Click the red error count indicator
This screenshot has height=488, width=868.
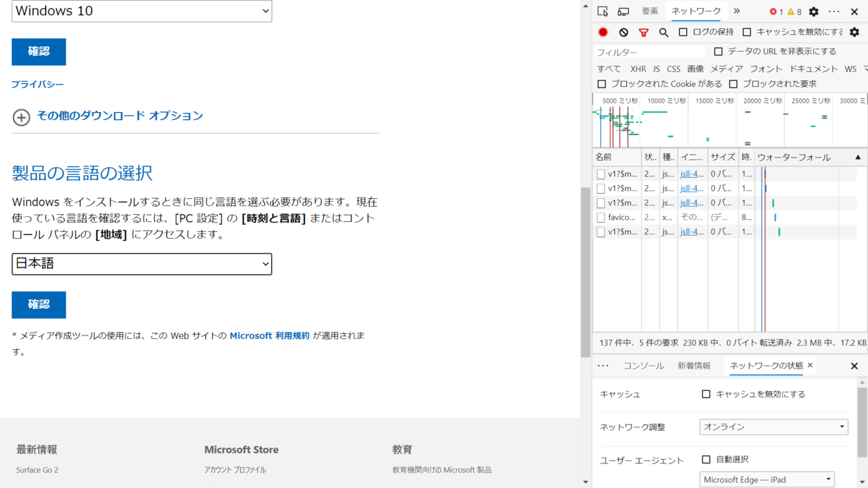pyautogui.click(x=776, y=12)
